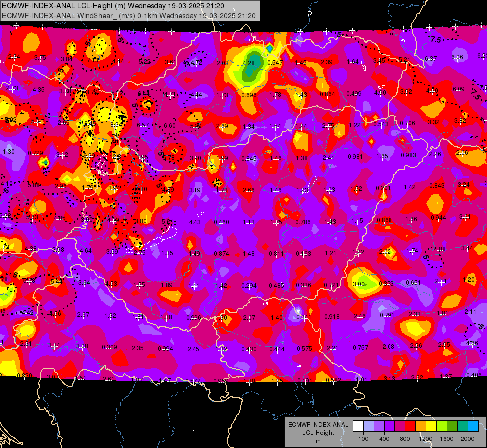487x448 pixels.
Task: Click the wind shear value 0.791
Action: pyautogui.click(x=387, y=315)
